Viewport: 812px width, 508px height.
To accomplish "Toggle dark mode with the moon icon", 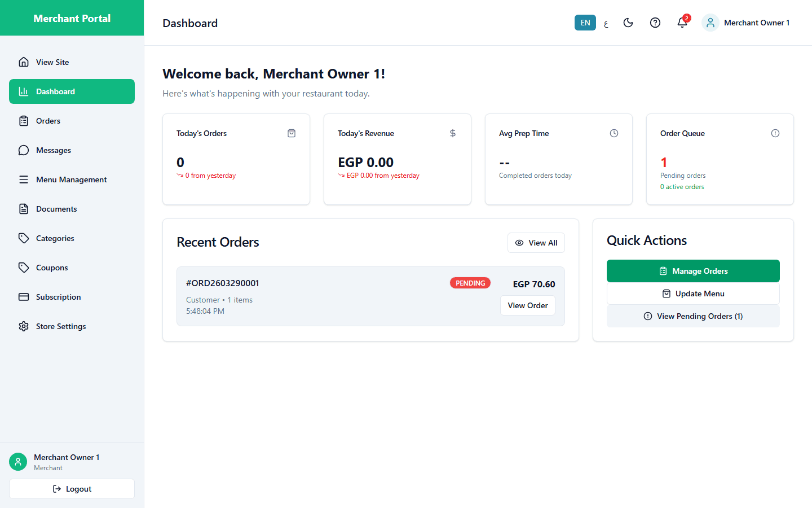I will [x=628, y=23].
